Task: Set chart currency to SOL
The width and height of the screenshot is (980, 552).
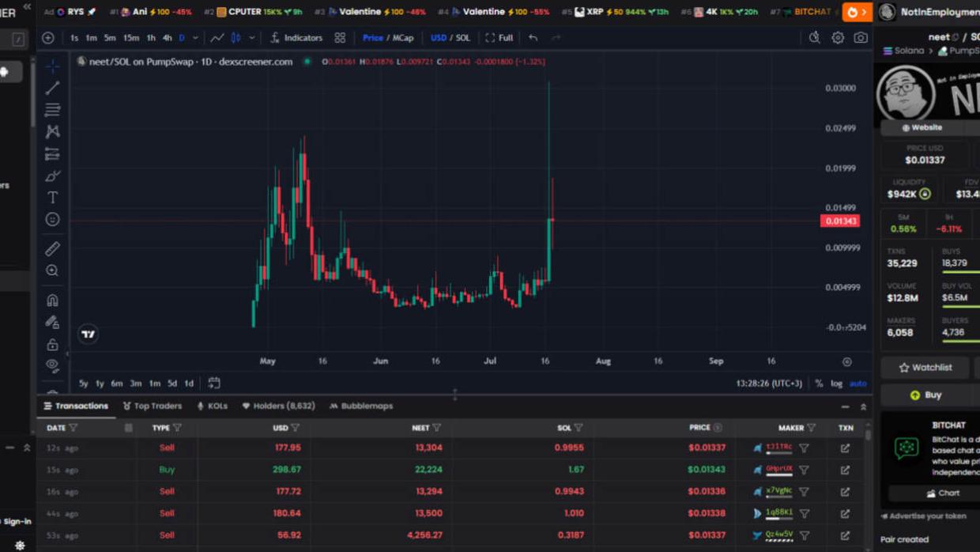Action: point(463,37)
